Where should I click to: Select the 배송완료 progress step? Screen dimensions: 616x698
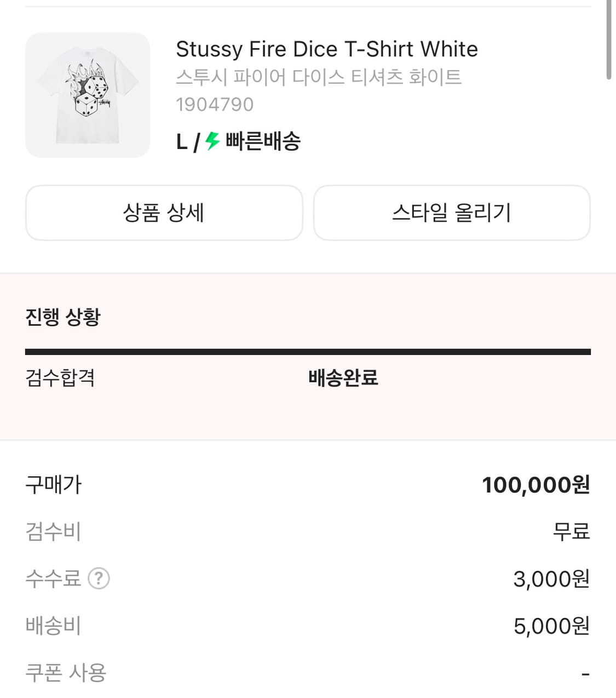pos(343,377)
